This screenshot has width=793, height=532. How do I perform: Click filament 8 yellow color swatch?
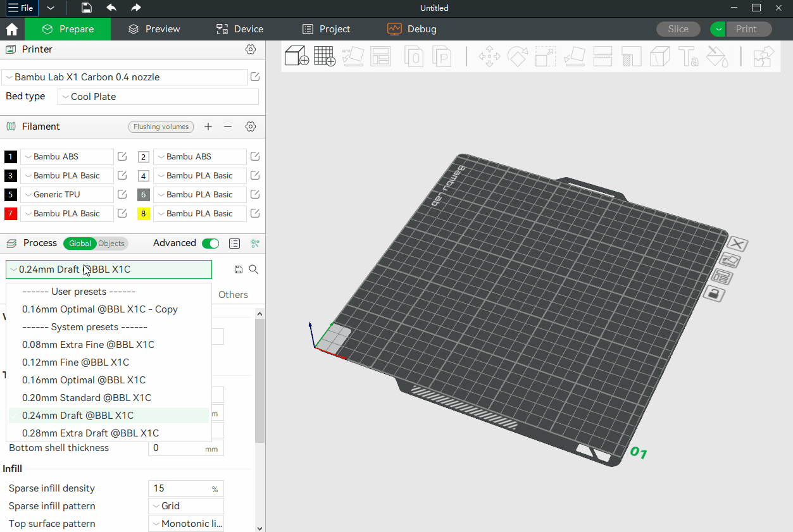pos(144,214)
